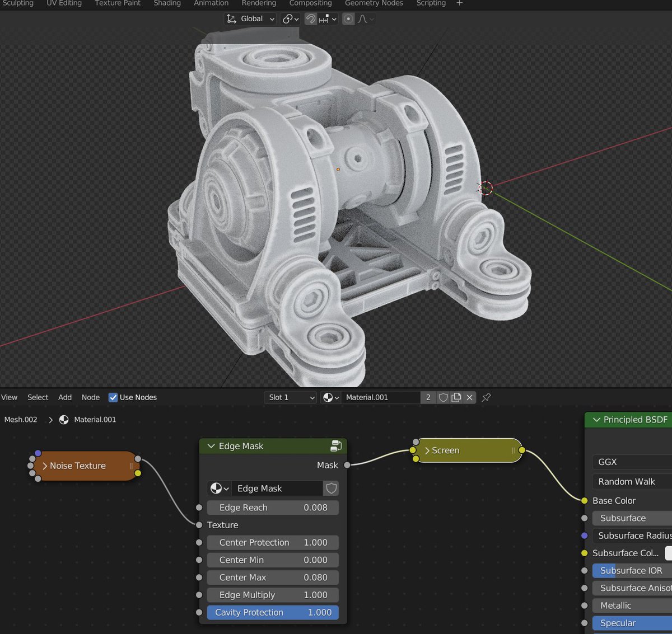The image size is (672, 634).
Task: Collapse the Edge Mask node
Action: (211, 446)
